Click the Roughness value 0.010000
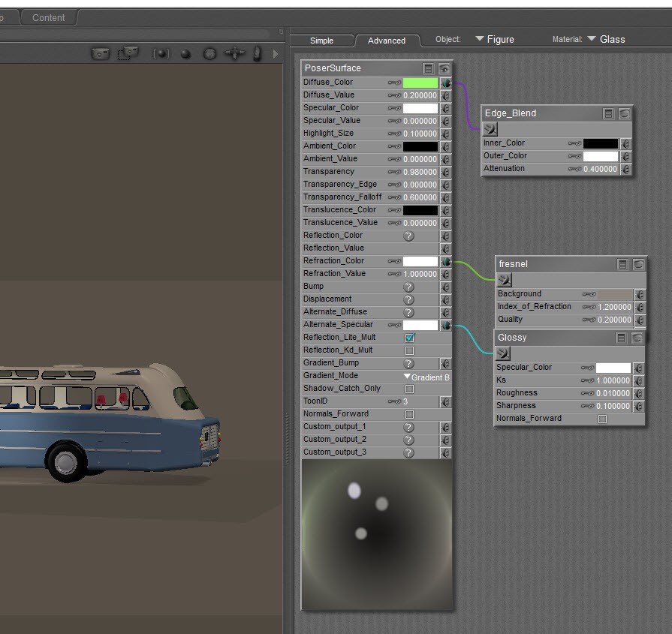This screenshot has height=634, width=672. 613,393
